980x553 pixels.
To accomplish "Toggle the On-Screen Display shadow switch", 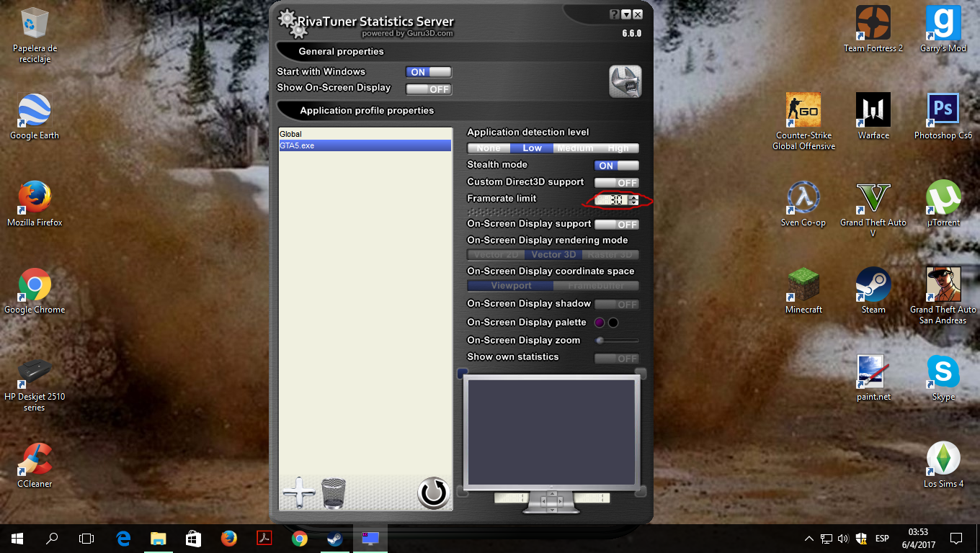I will (617, 305).
